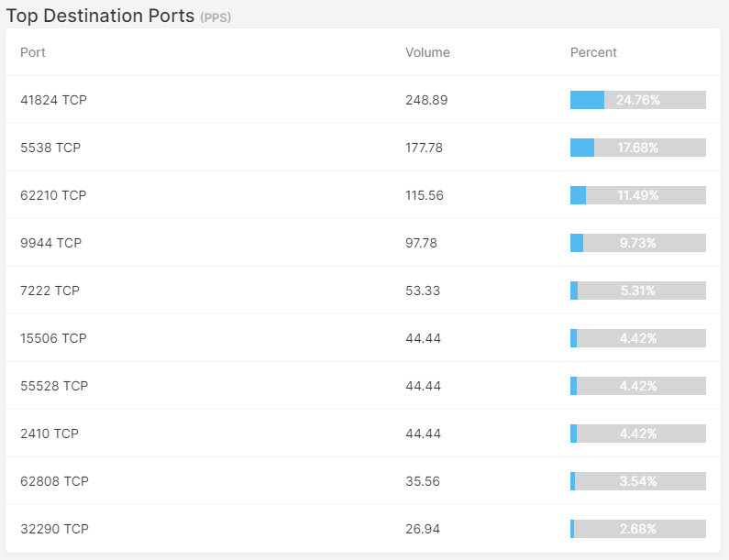Select the 62808 TCP port row
Screen dimensions: 729x560
point(363,481)
